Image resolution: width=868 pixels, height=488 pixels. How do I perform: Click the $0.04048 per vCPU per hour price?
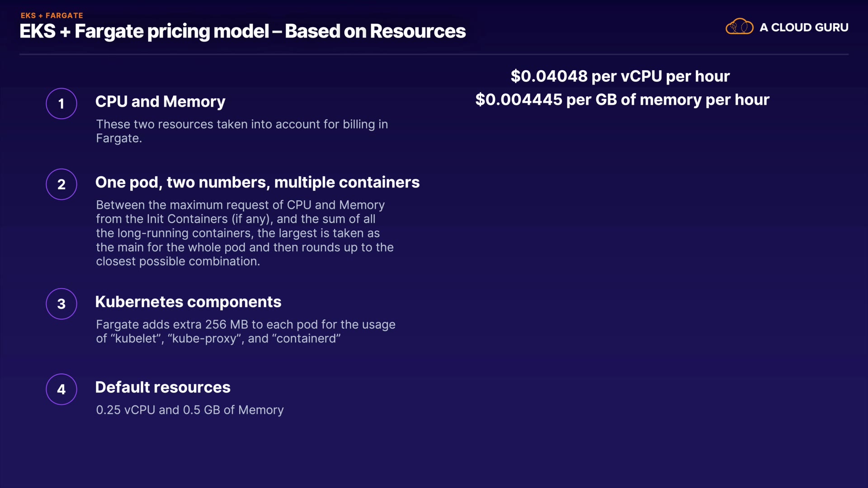(x=620, y=76)
